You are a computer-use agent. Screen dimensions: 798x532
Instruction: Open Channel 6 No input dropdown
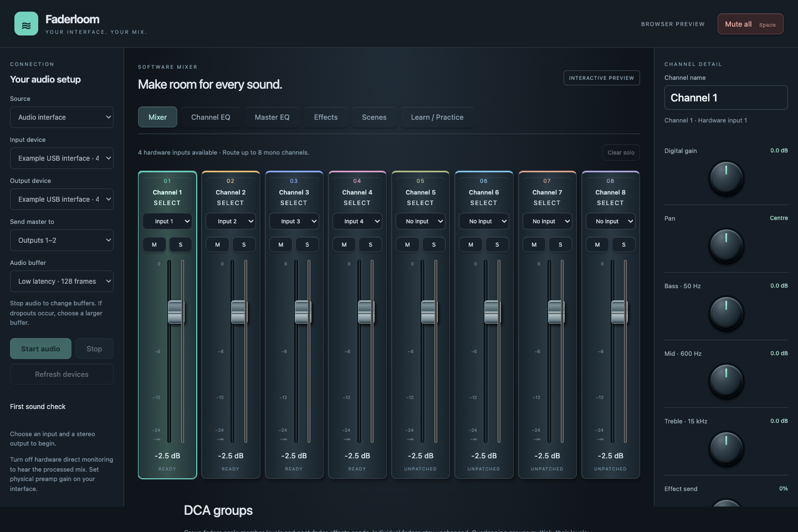484,221
